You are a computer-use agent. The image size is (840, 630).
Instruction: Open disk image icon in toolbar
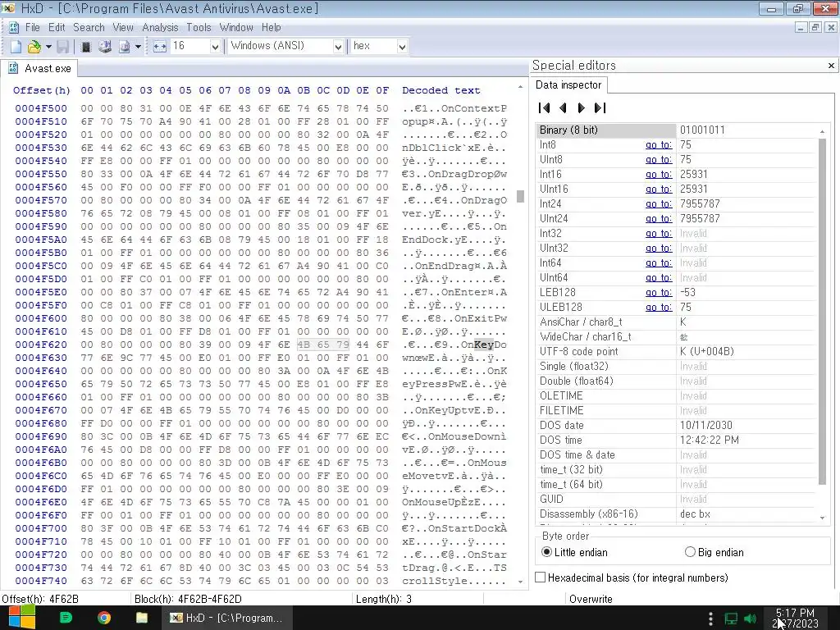(x=125, y=47)
